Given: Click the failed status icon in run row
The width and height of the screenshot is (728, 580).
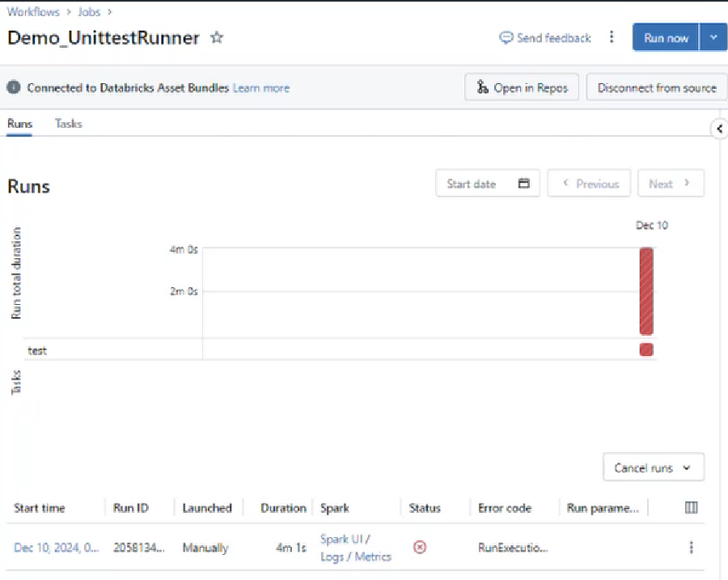Looking at the screenshot, I should pyautogui.click(x=420, y=548).
